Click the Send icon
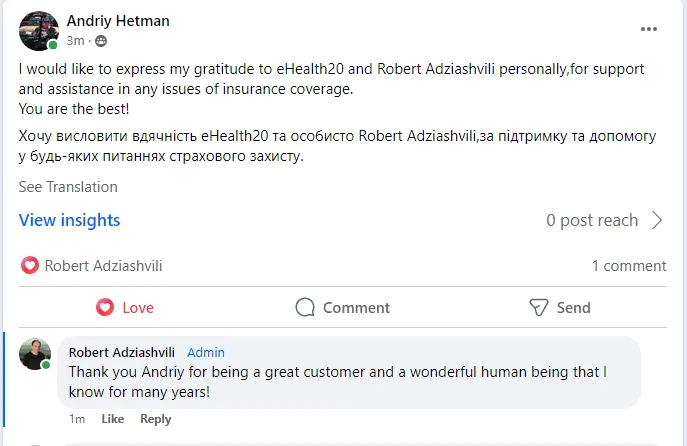 (539, 307)
